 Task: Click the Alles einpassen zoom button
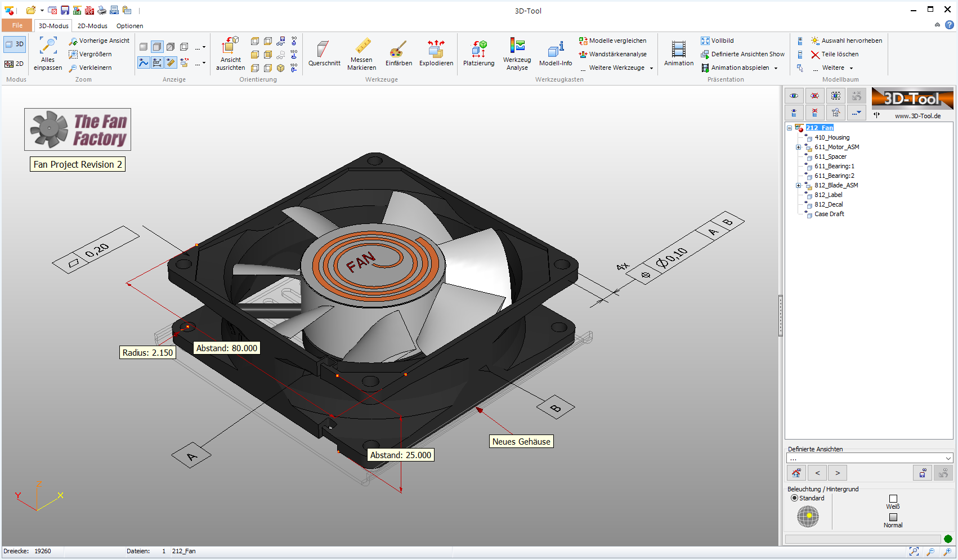coord(47,54)
